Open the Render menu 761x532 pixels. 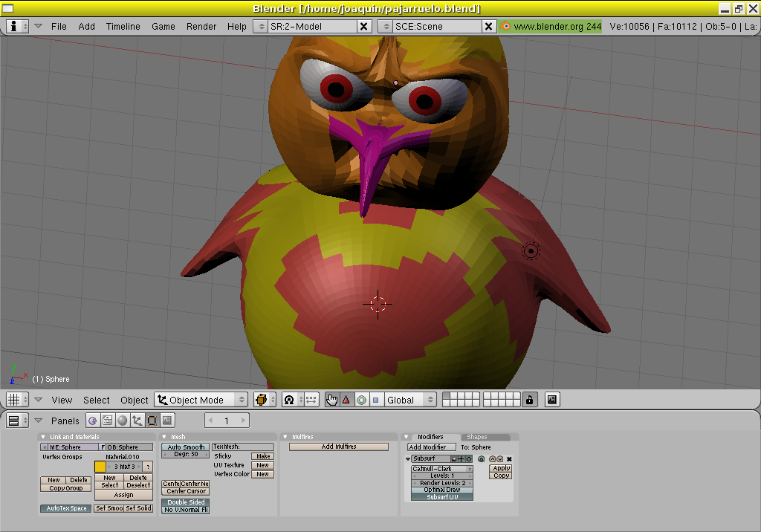(201, 26)
